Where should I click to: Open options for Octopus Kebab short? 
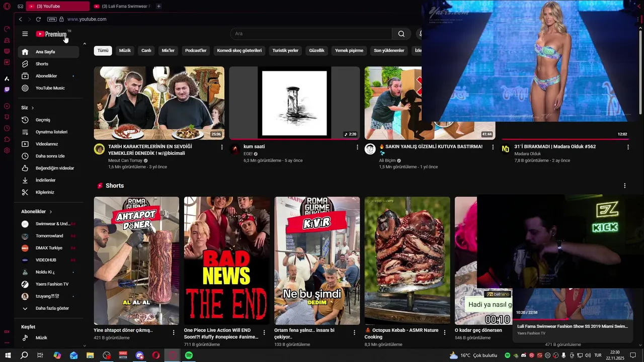point(445,332)
